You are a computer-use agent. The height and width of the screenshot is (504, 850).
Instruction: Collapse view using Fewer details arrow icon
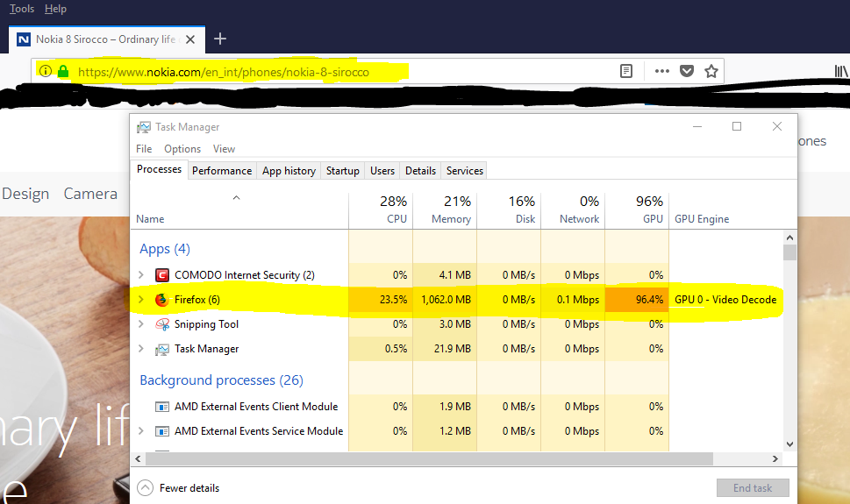146,487
